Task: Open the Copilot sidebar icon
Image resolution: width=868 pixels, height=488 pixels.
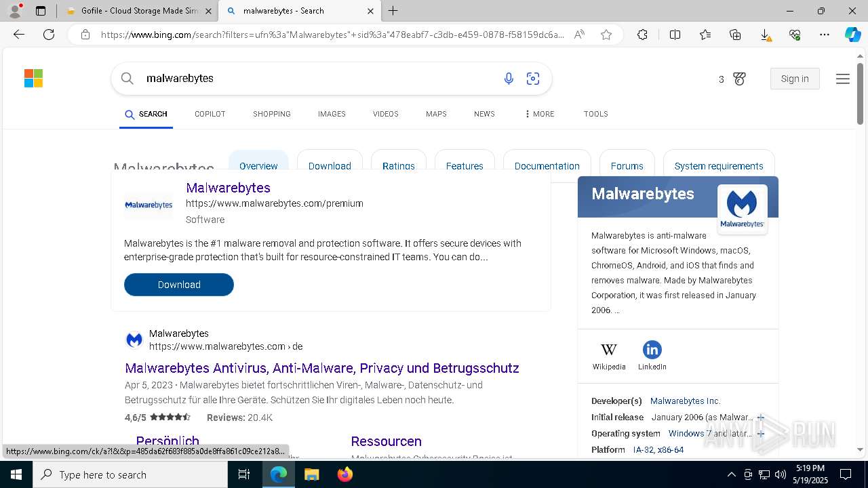Action: coord(852,35)
